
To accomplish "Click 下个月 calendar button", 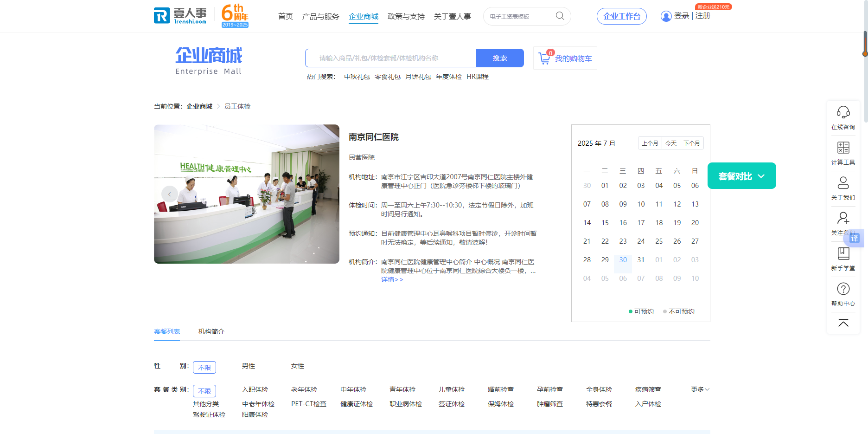I will 692,143.
